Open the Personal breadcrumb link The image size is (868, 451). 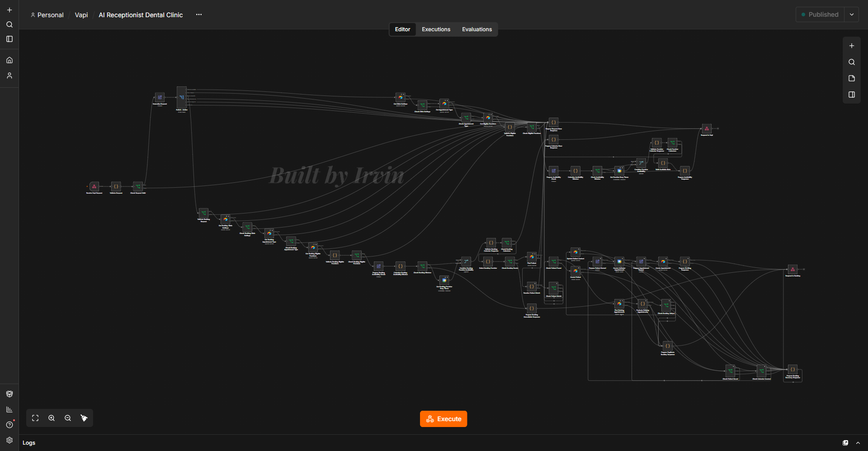[x=47, y=15]
